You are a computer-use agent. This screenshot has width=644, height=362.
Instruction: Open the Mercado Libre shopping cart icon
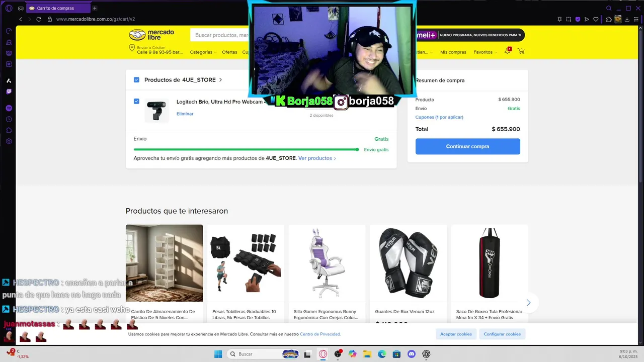[521, 51]
